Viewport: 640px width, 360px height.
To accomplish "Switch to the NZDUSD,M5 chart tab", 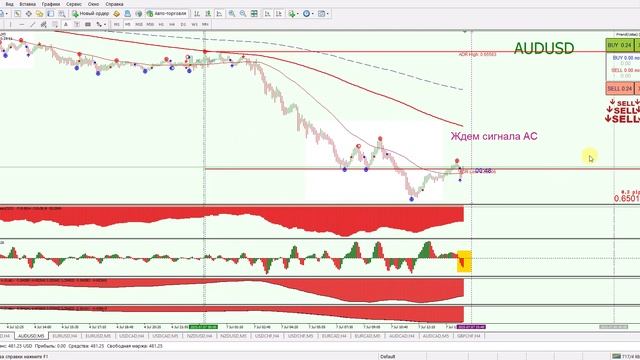I will point(233,336).
